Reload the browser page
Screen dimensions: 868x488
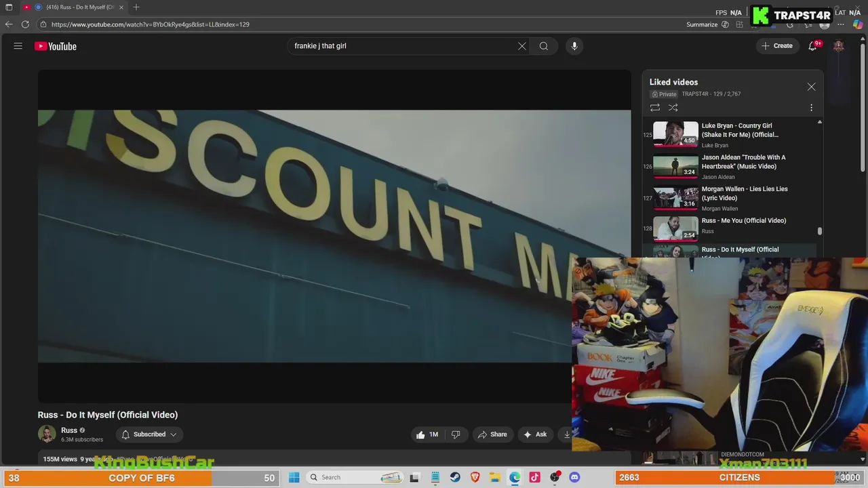25,24
